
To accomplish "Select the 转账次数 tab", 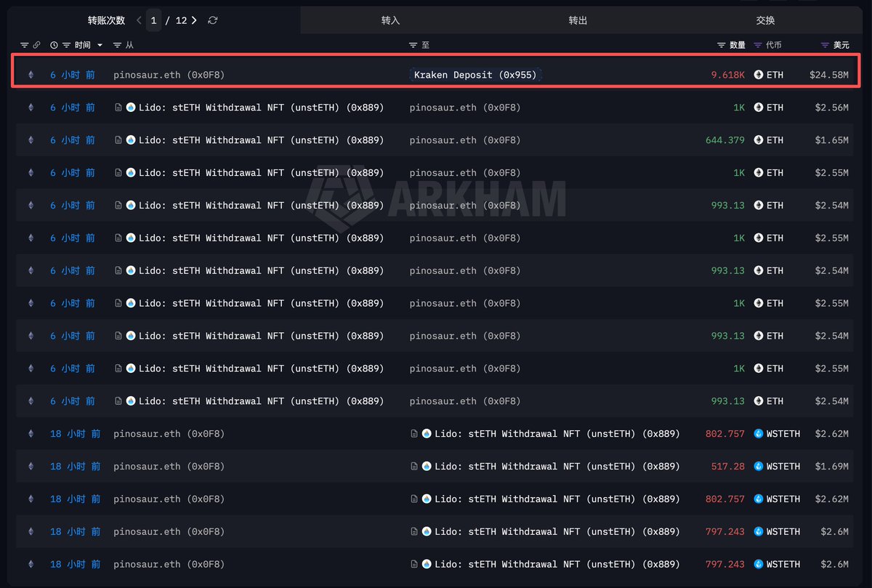I will pyautogui.click(x=106, y=20).
